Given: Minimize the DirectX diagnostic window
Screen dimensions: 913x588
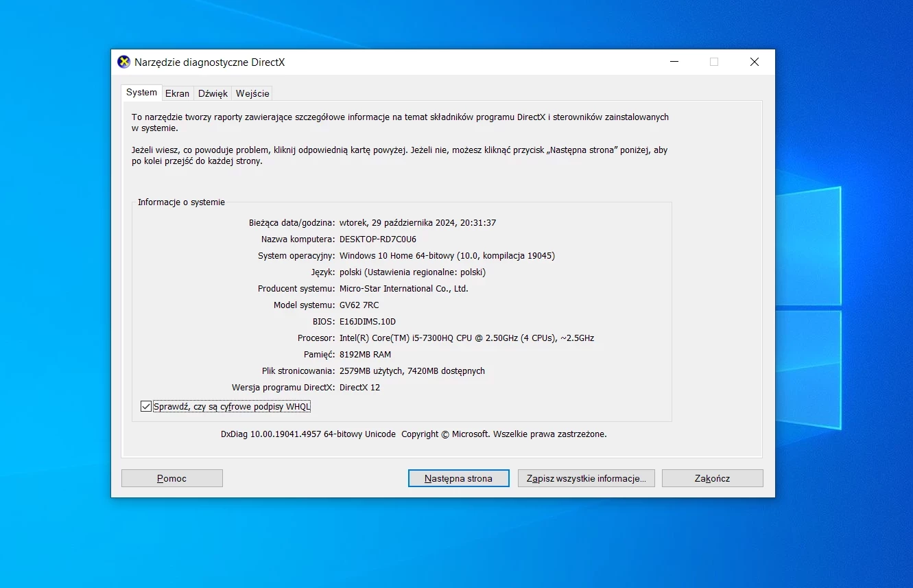Looking at the screenshot, I should click(675, 62).
